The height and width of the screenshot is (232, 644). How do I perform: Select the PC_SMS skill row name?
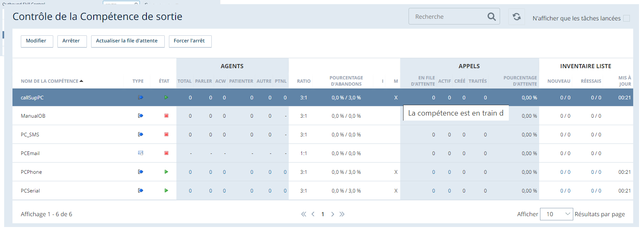(30, 134)
